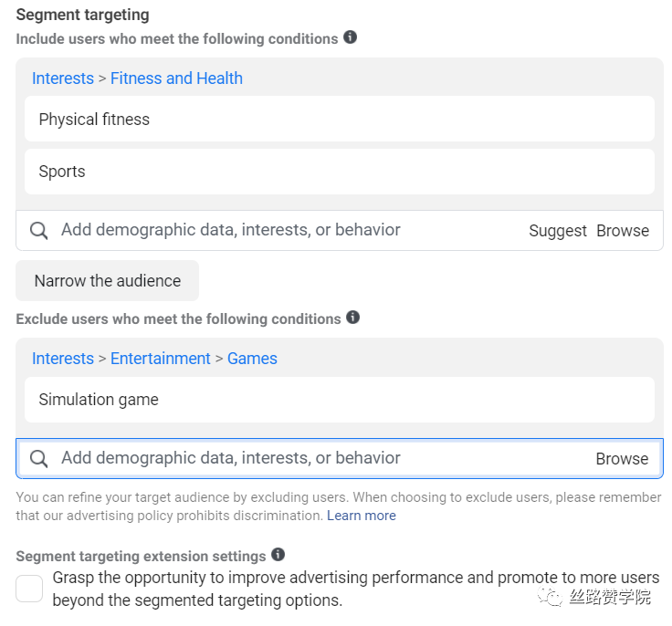Screen dimensions: 672x626
Task: Click search magnifier in the exclude field
Action: pos(39,459)
